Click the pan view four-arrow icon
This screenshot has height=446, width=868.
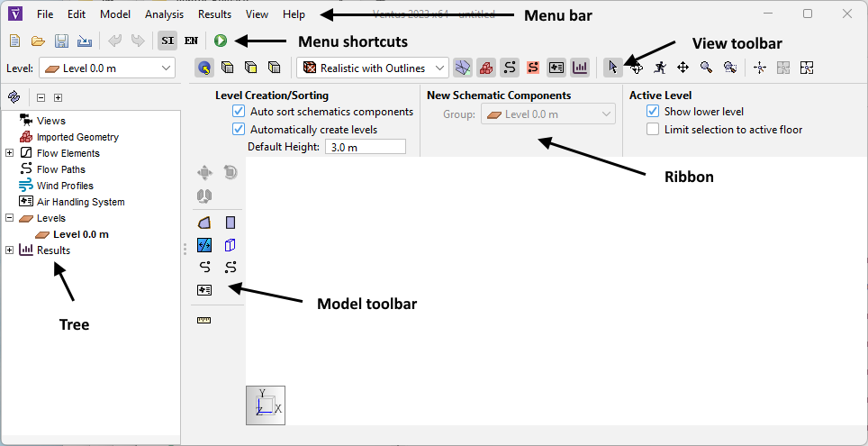pos(683,68)
